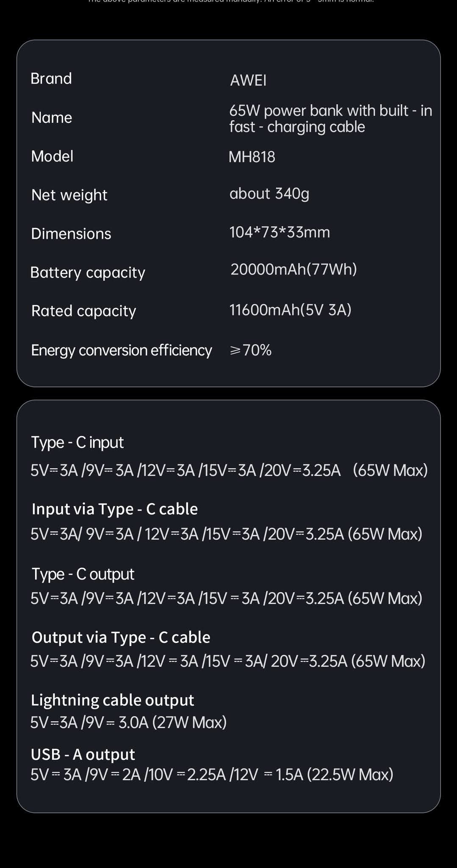The height and width of the screenshot is (868, 457).
Task: Select the Energy conversion efficiency label
Action: [121, 350]
